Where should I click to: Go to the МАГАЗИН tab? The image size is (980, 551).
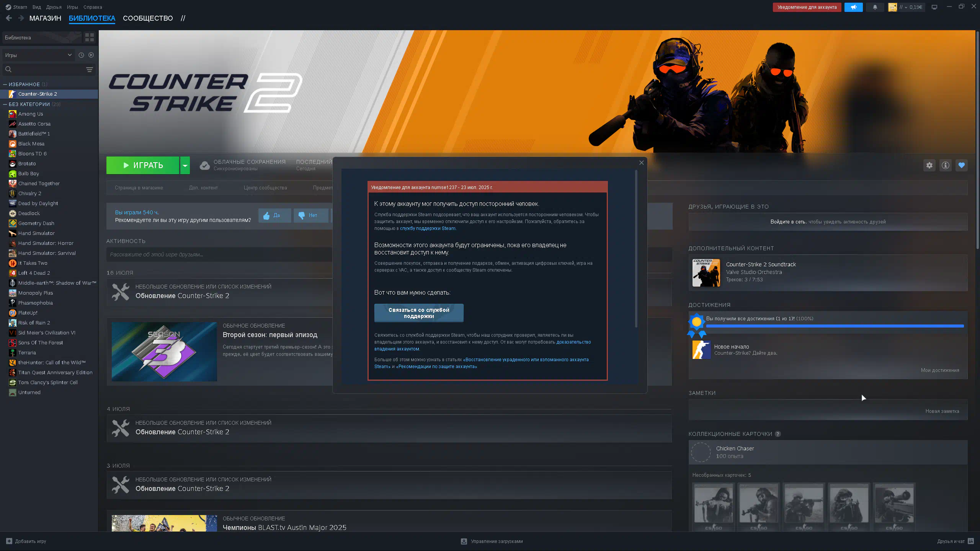pyautogui.click(x=45, y=18)
